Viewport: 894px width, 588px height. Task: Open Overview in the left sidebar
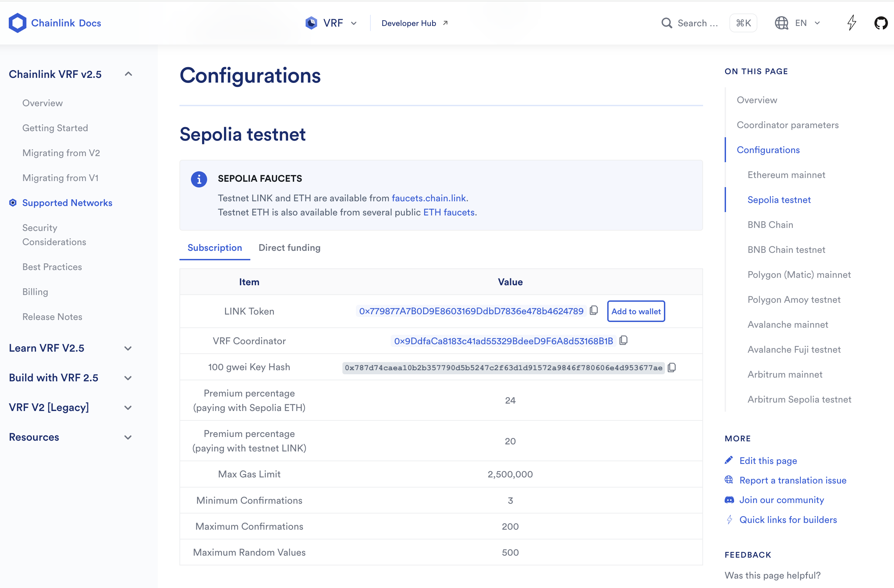tap(43, 103)
